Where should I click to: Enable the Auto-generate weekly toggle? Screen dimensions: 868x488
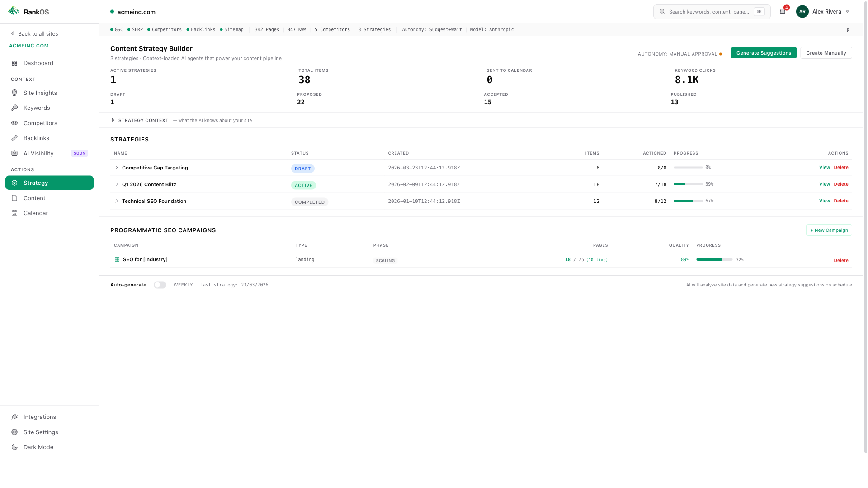[x=160, y=285]
